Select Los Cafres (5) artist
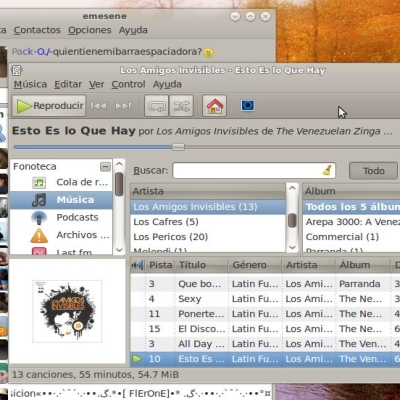400x400 pixels. (208, 222)
